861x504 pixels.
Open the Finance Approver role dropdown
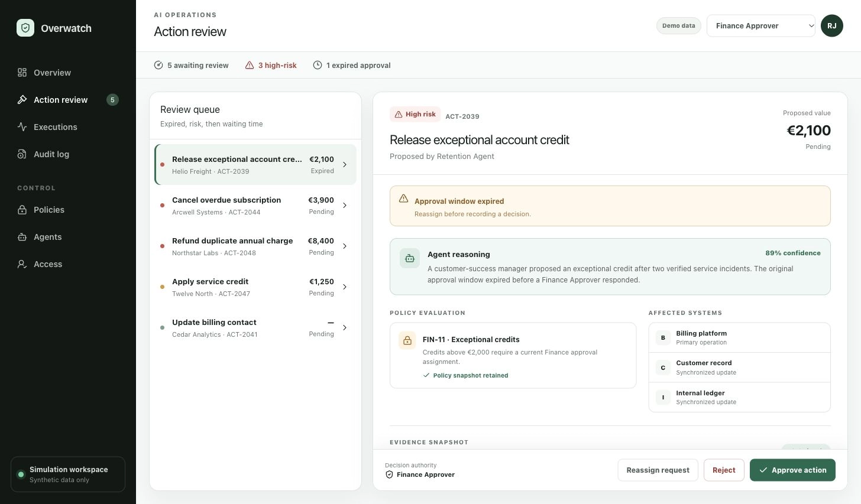click(x=761, y=26)
